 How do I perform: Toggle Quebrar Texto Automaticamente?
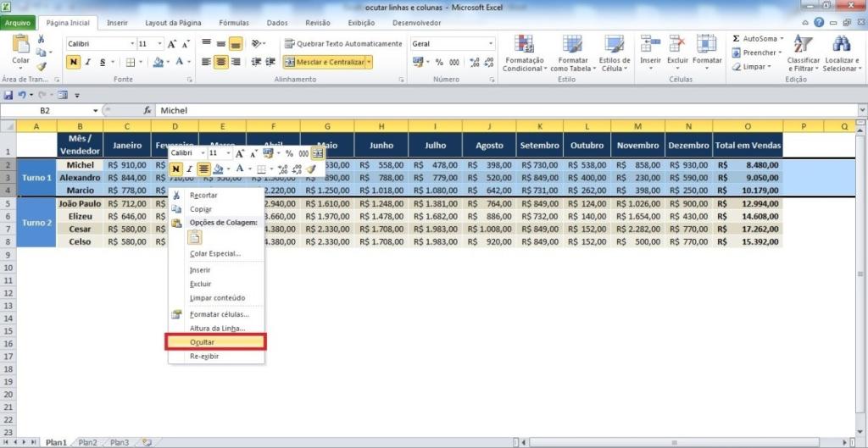342,43
